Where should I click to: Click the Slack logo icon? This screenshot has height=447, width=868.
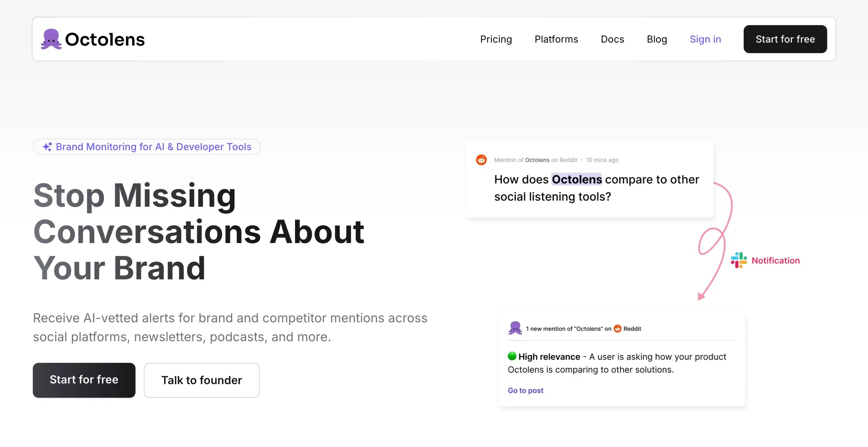739,260
